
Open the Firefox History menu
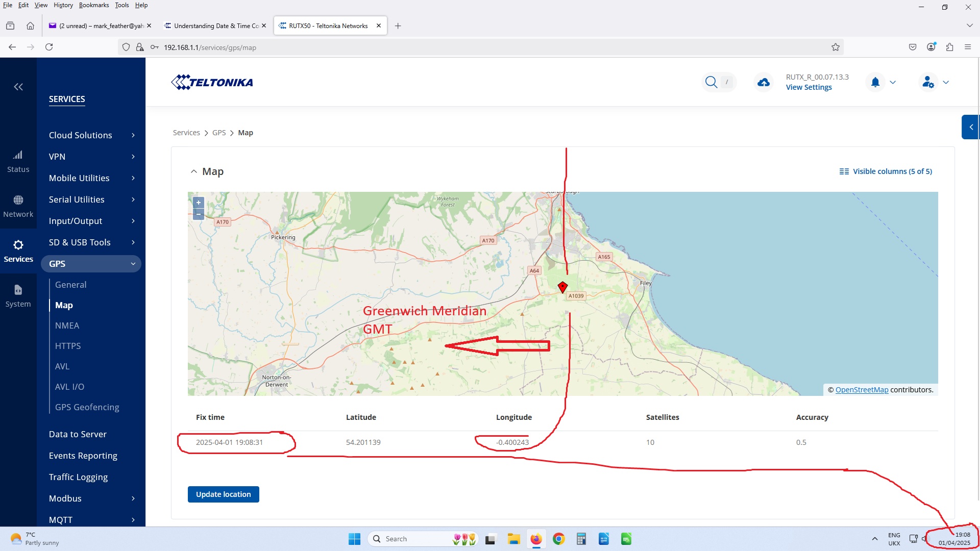click(x=63, y=5)
